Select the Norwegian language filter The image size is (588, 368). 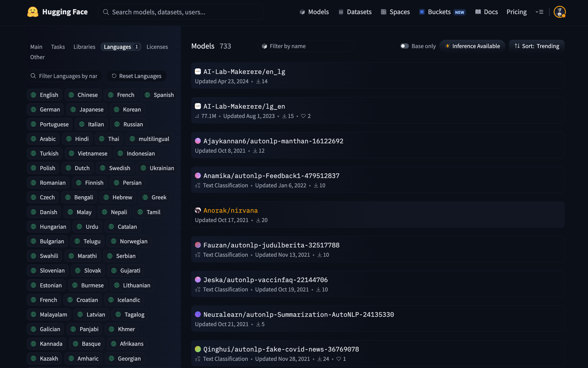pos(129,241)
